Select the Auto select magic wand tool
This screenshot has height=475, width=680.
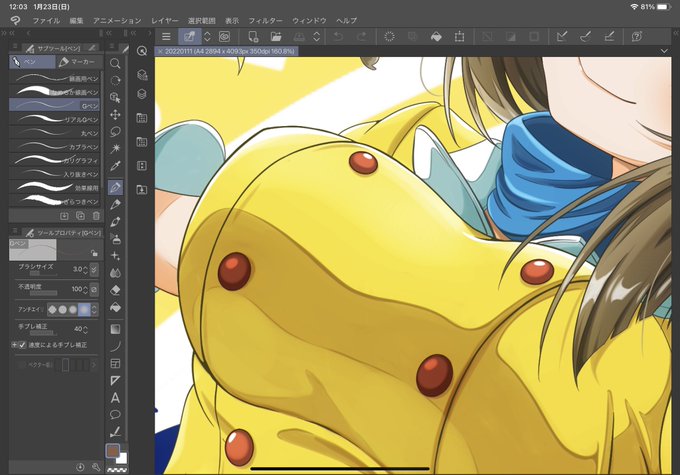click(115, 148)
